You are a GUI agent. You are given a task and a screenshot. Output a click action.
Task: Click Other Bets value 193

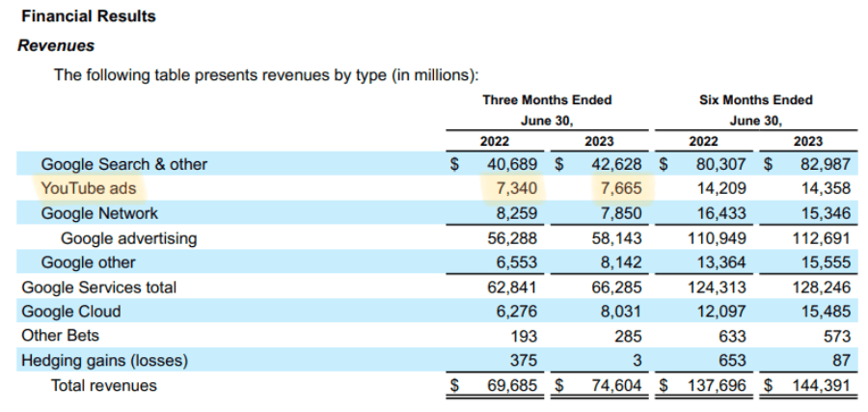click(524, 336)
